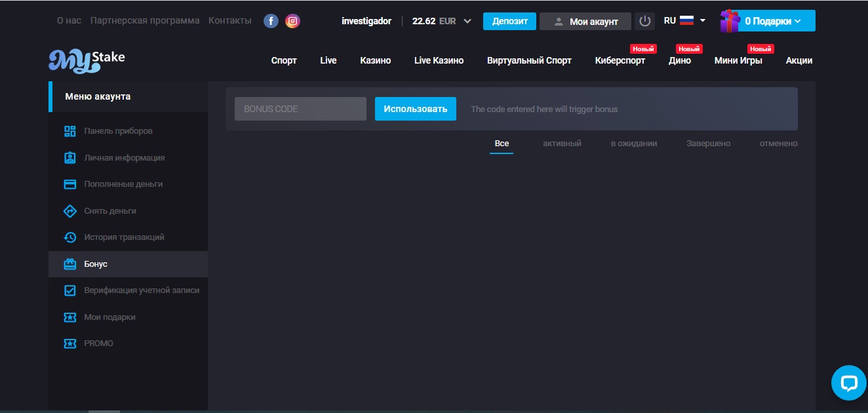Open Личная информация menu item
The image size is (868, 413).
(x=128, y=158)
